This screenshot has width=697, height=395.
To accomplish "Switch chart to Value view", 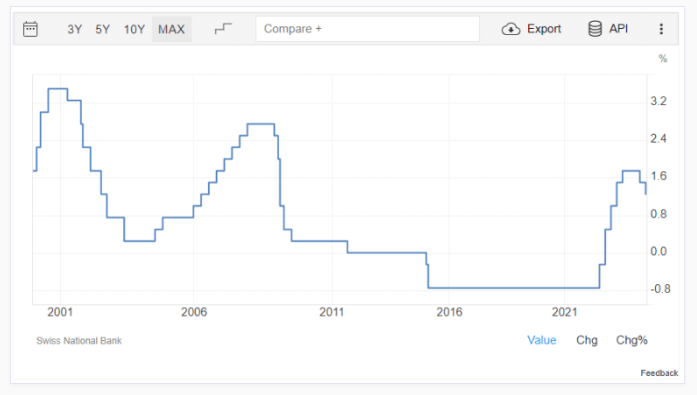I will pos(541,340).
